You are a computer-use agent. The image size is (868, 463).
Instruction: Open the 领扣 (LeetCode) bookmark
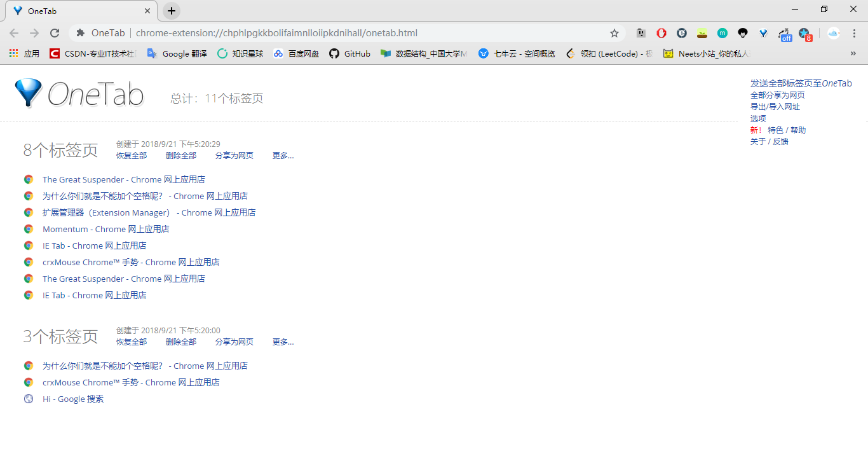(609, 54)
